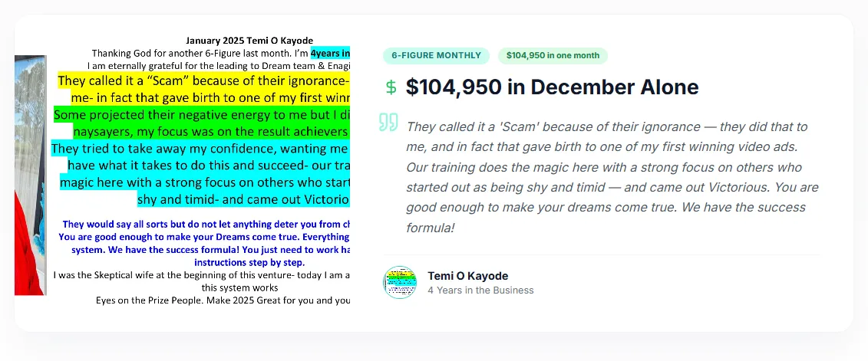Image resolution: width=868 pixels, height=361 pixels.
Task: Click the 4 Years in the Business subtitle
Action: point(480,290)
